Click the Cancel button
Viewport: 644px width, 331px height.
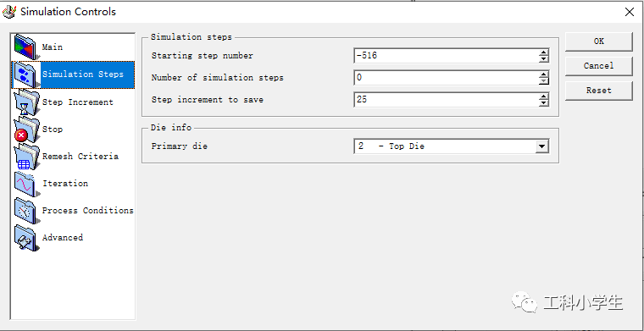click(598, 66)
